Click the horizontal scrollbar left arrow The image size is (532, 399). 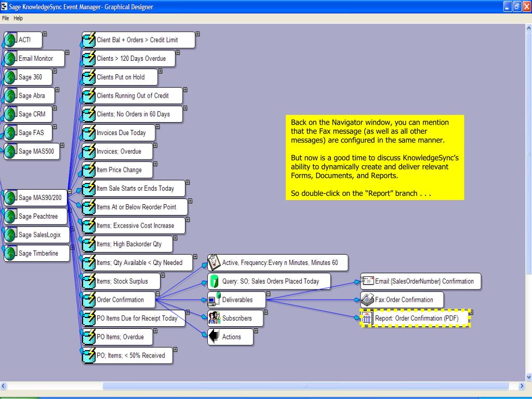[x=4, y=386]
